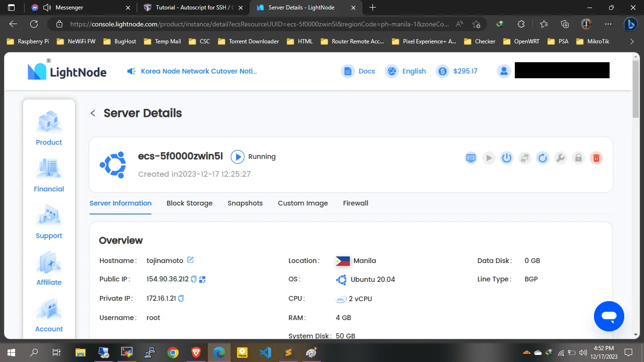Open the Bing Copilot sidebar icon
This screenshot has height=362, width=644.
630,24
